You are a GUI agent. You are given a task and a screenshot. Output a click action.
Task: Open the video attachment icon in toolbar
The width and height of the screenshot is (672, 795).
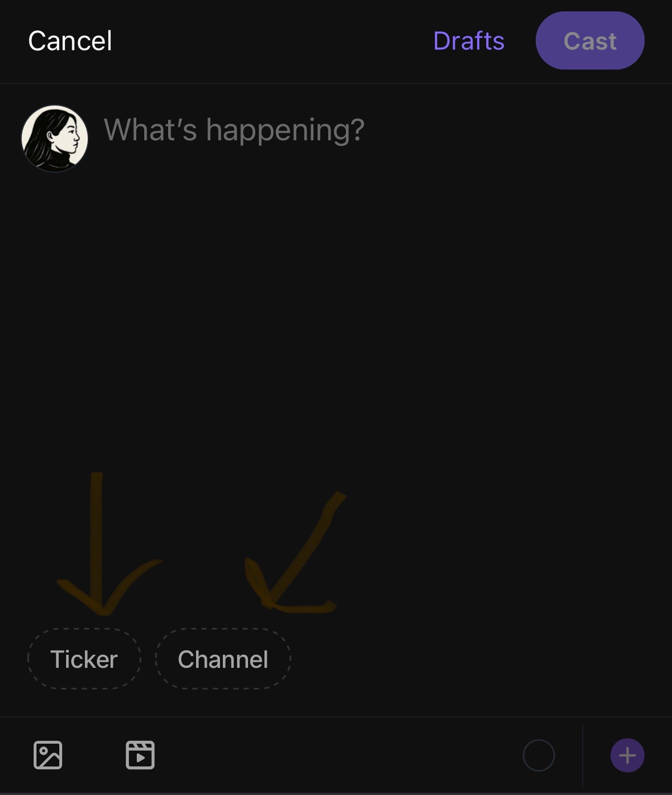click(x=140, y=755)
